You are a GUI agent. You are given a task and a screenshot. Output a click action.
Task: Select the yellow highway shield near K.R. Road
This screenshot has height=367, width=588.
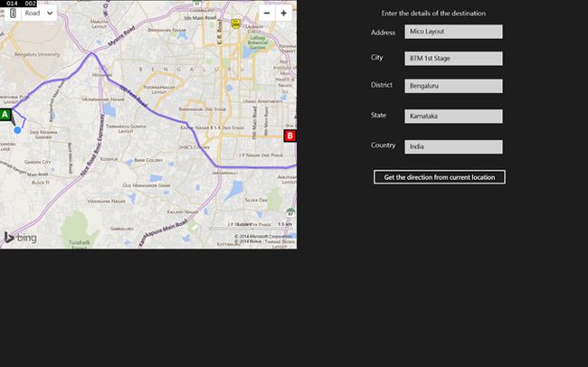click(x=235, y=24)
